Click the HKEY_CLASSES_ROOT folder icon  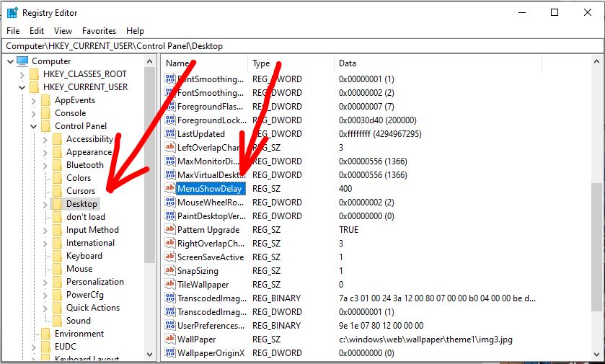pos(35,74)
